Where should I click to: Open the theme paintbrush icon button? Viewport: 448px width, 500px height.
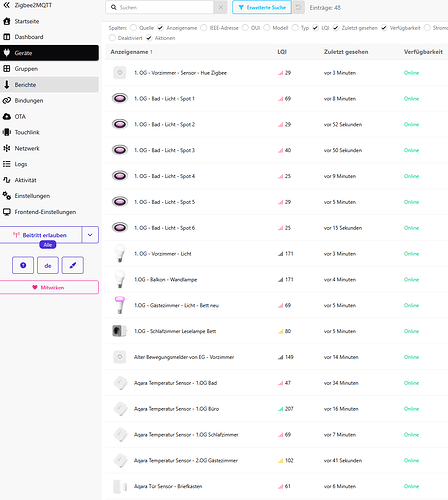(x=73, y=265)
